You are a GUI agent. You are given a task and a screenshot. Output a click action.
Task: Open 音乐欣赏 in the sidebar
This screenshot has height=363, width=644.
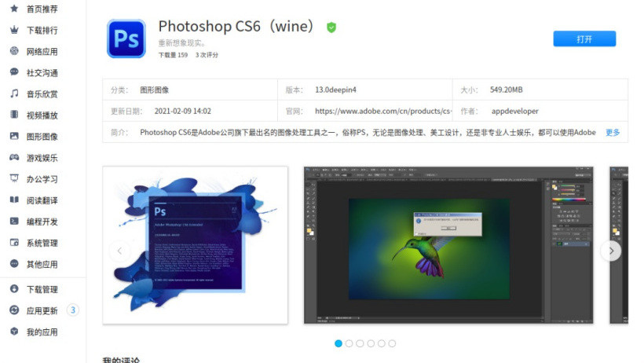[42, 94]
